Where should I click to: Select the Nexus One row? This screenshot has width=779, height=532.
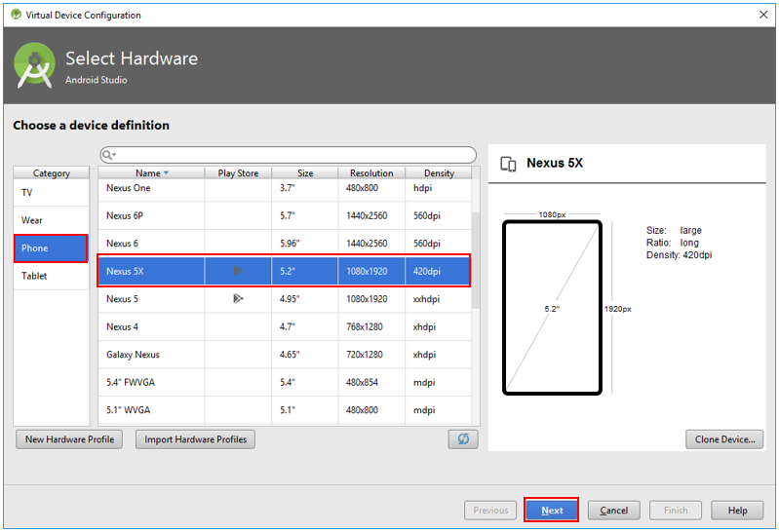pos(284,188)
